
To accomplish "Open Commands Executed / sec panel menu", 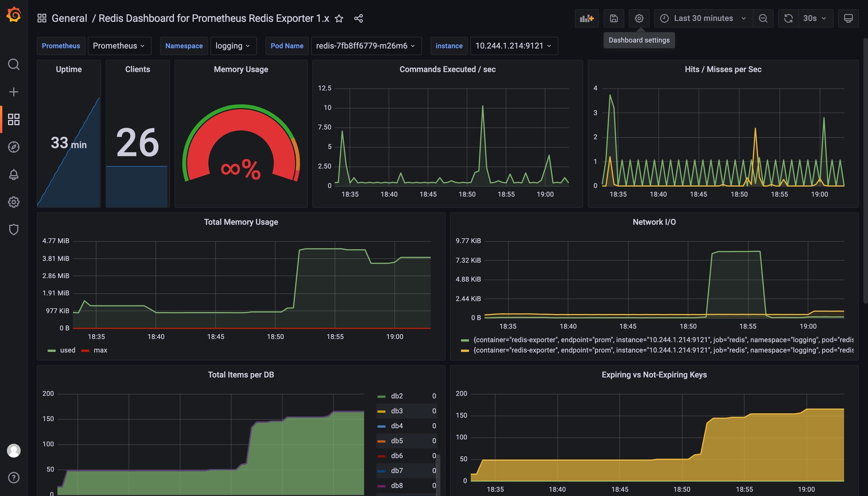I will 447,69.
